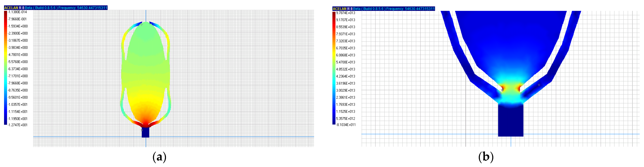
Task: Select legend value -7.1701E+000
Action: [x=18, y=76]
